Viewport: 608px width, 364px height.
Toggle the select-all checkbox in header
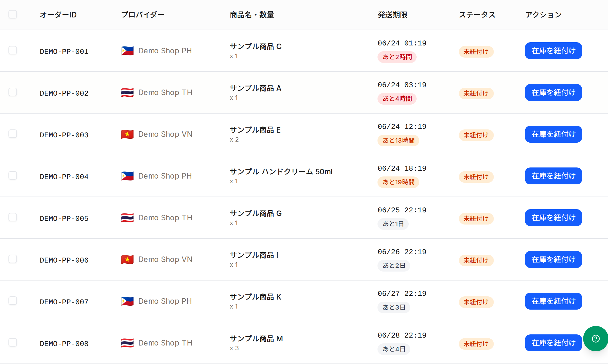click(x=13, y=14)
